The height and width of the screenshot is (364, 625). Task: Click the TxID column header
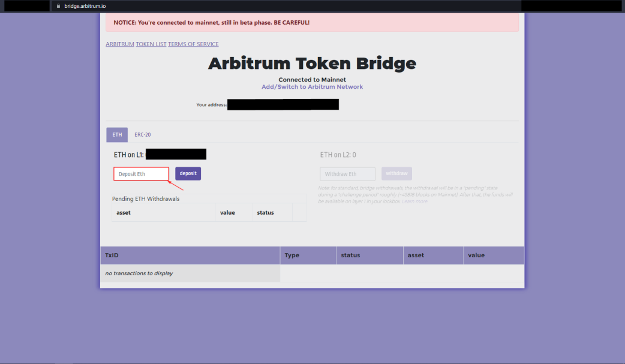pos(190,255)
